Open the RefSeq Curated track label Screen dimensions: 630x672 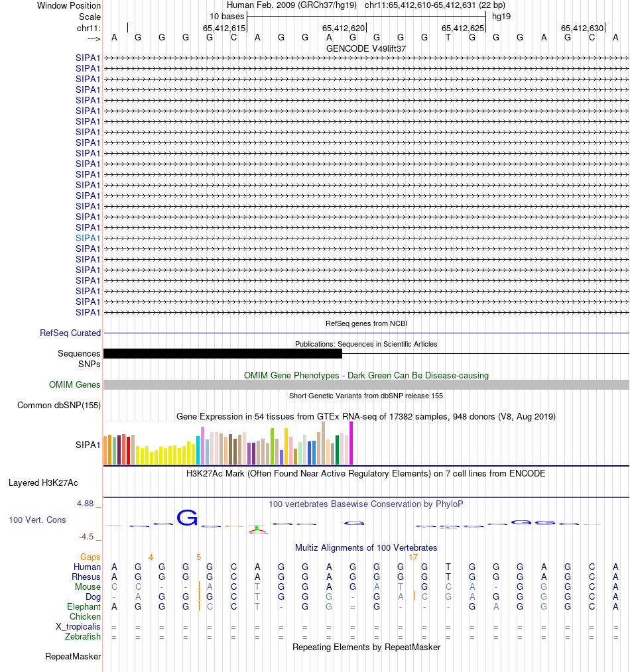70,333
